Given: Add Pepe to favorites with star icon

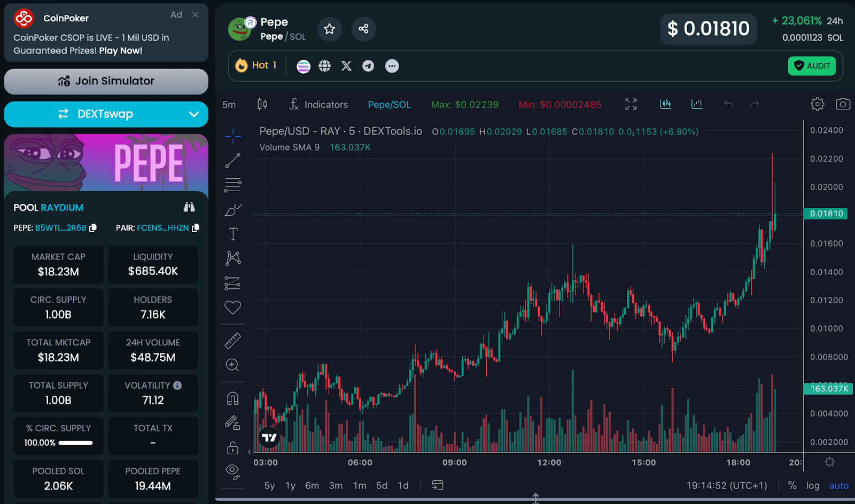Looking at the screenshot, I should coord(330,29).
